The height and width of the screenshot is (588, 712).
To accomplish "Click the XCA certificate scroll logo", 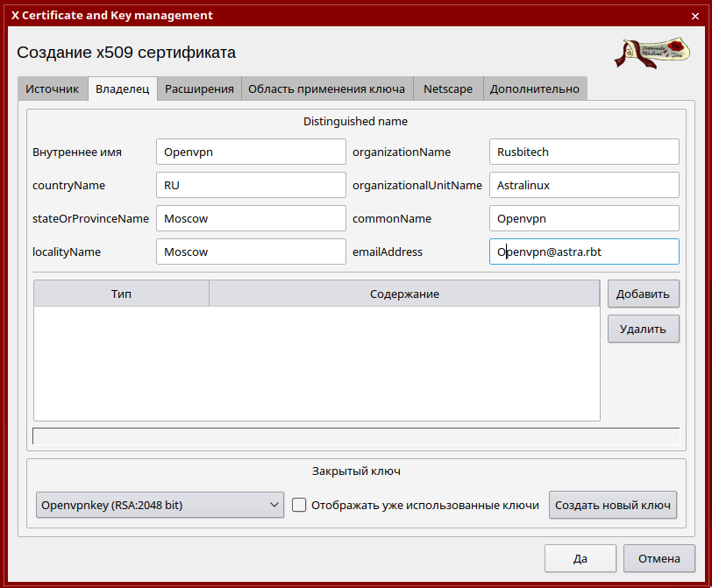I will coord(651,53).
